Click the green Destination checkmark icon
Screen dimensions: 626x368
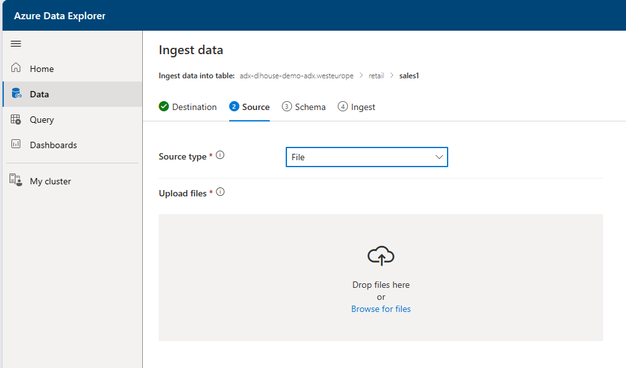[164, 106]
